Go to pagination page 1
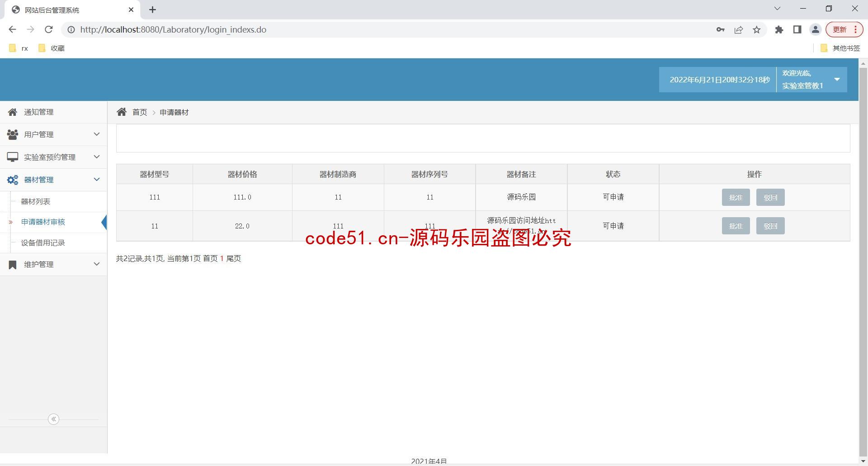 coord(222,258)
